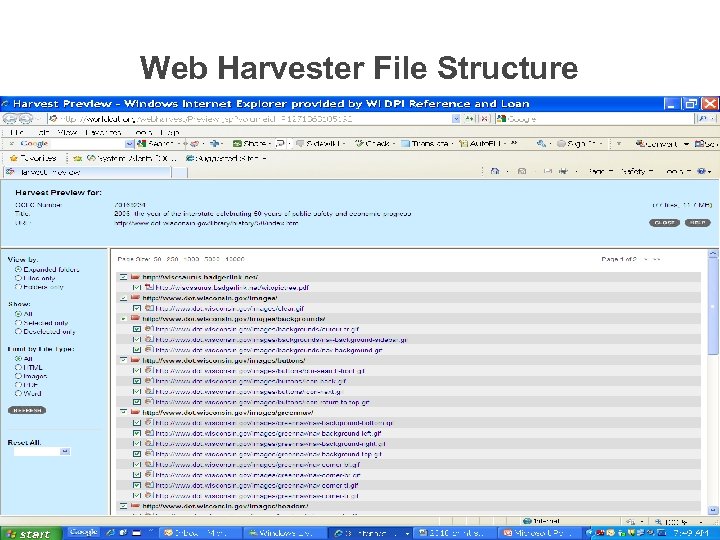Click the browser back/forward navigation buttons
720x540 pixels.
18,118
